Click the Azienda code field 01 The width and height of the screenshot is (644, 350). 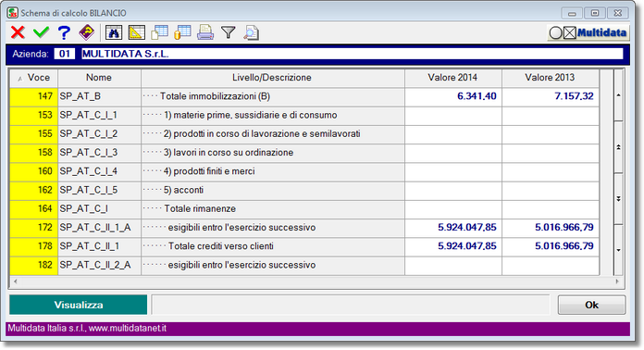[x=65, y=54]
